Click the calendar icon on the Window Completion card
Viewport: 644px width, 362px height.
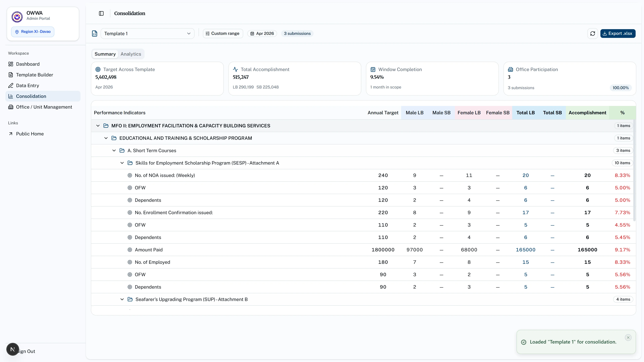373,69
